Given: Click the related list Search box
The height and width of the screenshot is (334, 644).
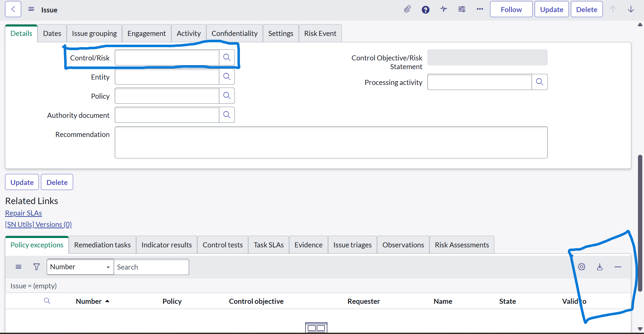Looking at the screenshot, I should 151,267.
